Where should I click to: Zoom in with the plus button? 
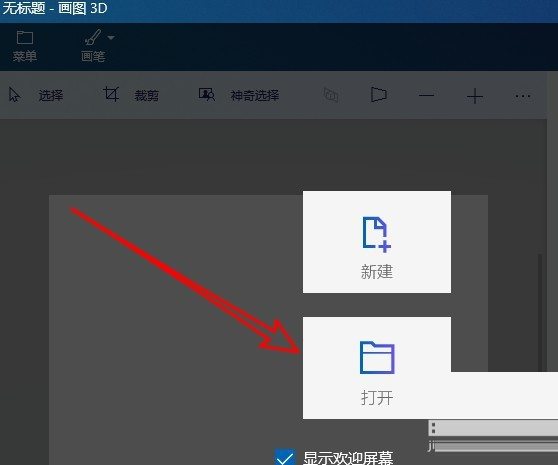475,96
